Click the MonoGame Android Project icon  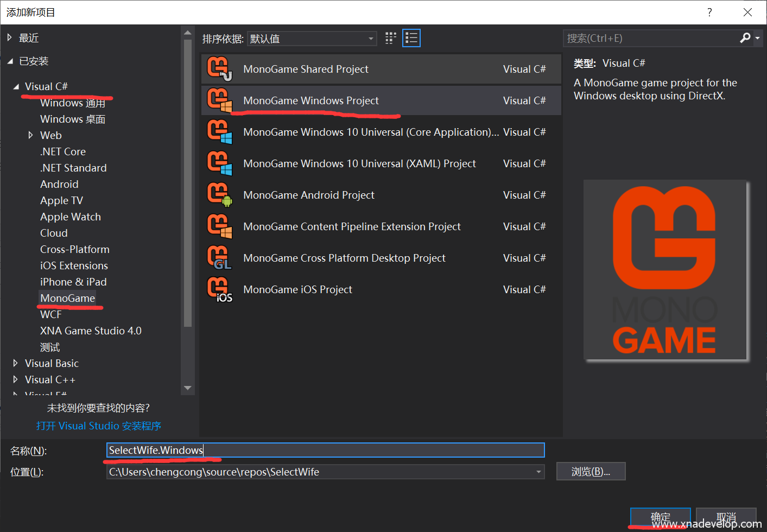coord(219,195)
